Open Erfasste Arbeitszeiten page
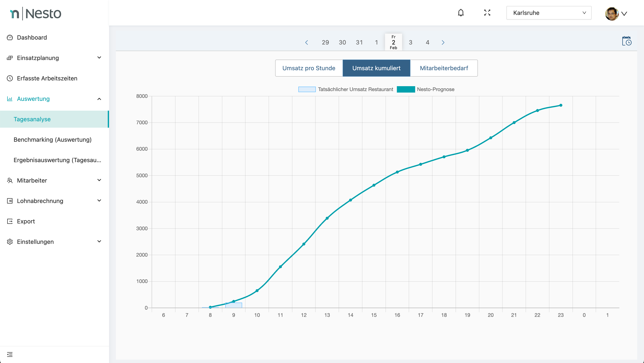644x363 pixels. (47, 79)
